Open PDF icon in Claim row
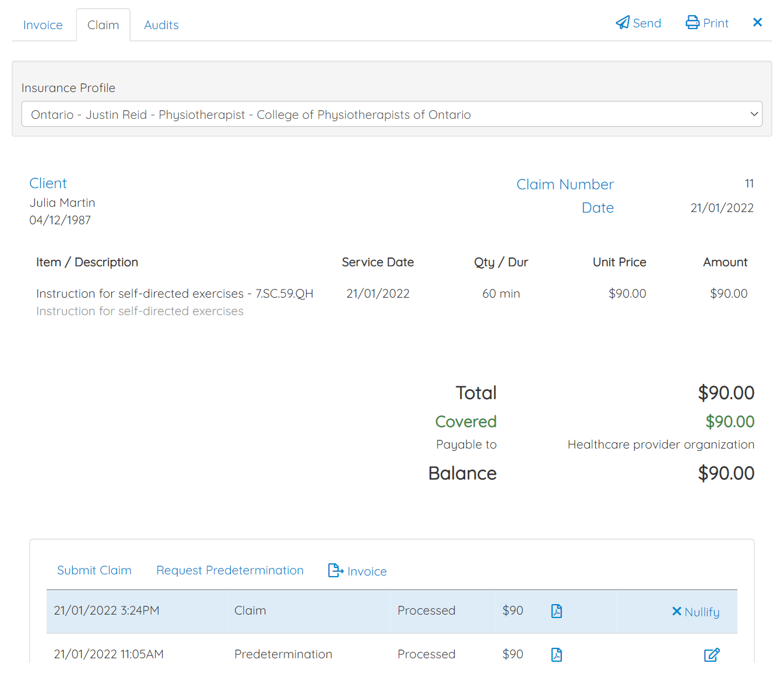The image size is (784, 674). click(x=557, y=611)
